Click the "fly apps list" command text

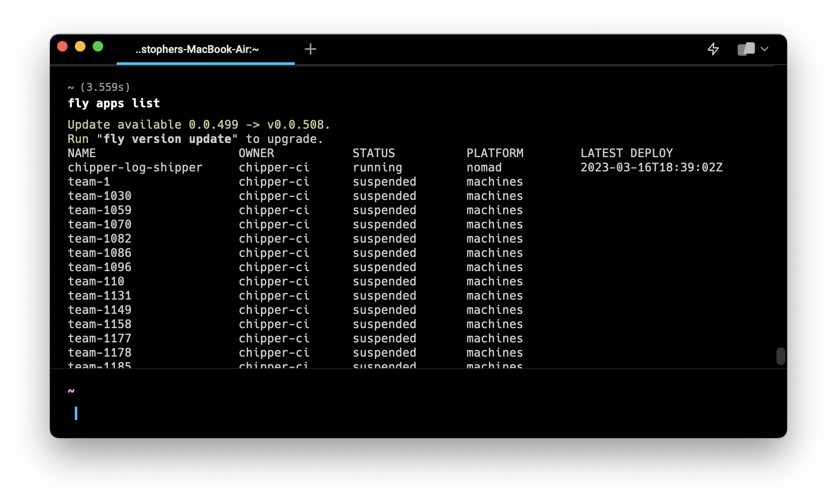[114, 103]
